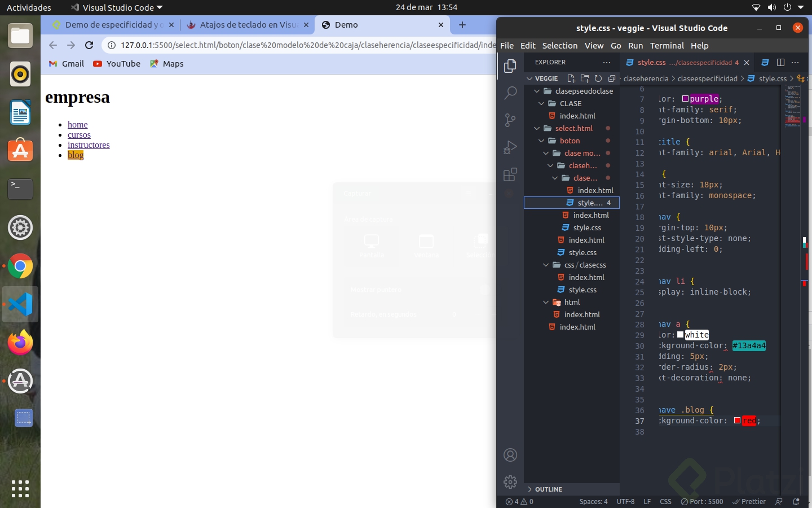Open the Visual Studio Code app menu dropdown
The width and height of the screenshot is (812, 508).
pos(117,7)
